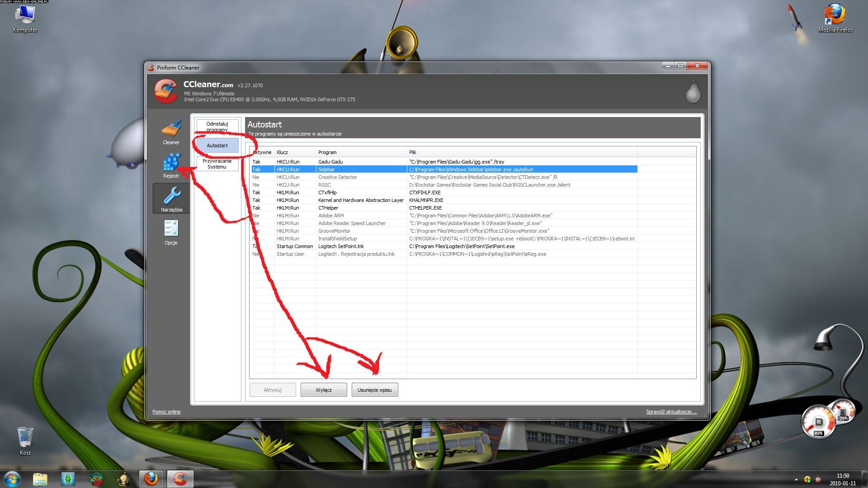Click Sprawdź aktualizacje link
This screenshot has height=488, width=868.
coord(671,412)
